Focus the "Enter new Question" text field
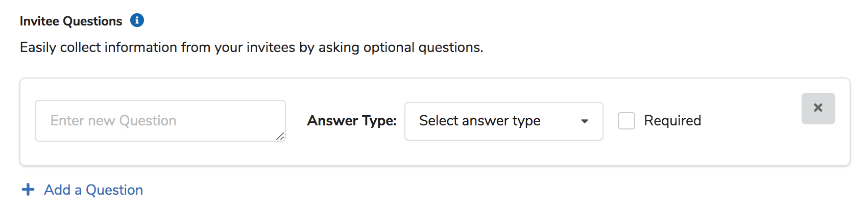This screenshot has width=868, height=211. point(160,121)
